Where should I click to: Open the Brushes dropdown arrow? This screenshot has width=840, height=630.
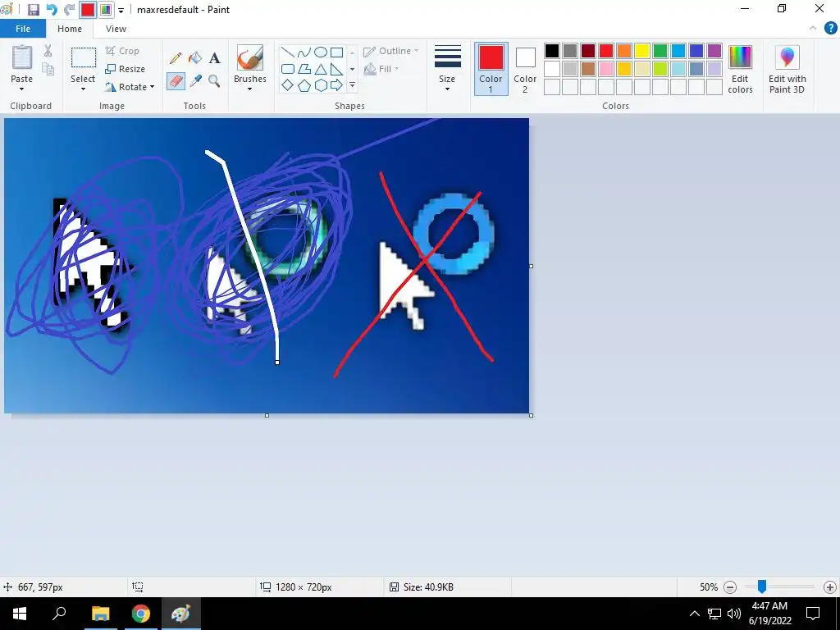coord(250,89)
